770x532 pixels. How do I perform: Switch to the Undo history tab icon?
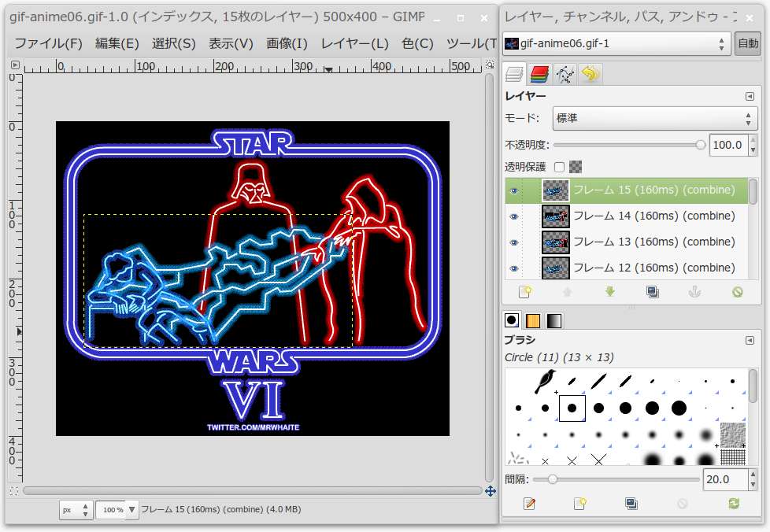590,74
